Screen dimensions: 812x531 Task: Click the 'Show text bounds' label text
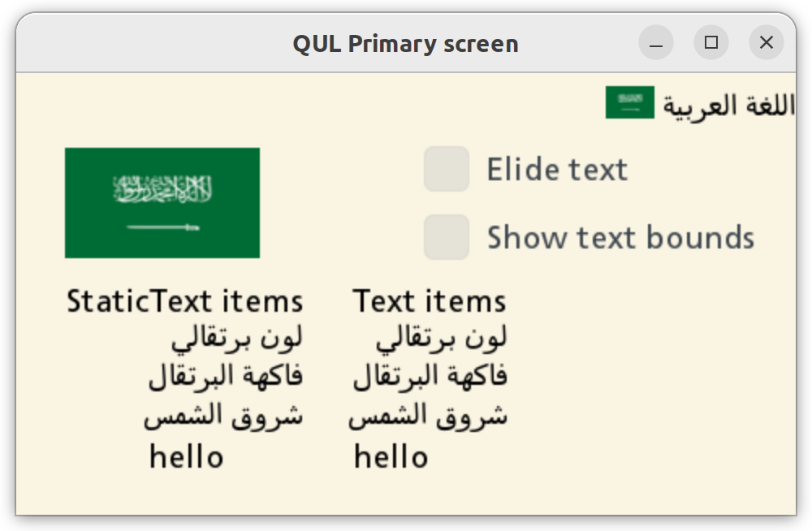(620, 237)
